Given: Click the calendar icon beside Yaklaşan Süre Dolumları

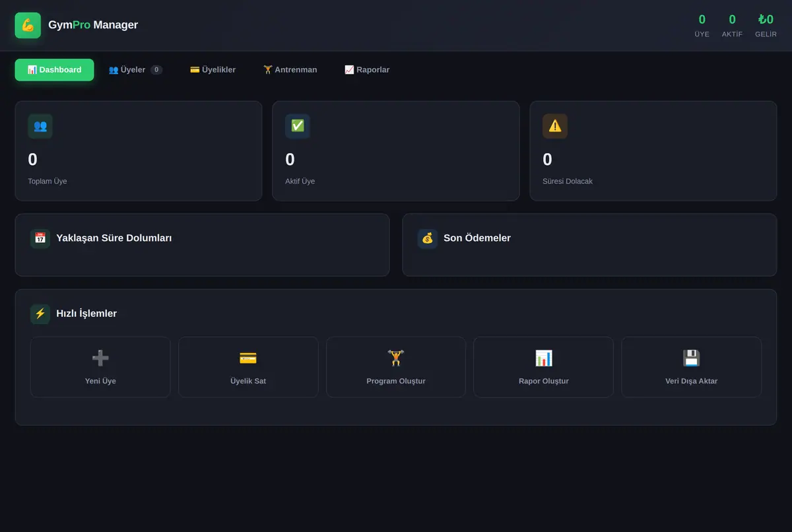Looking at the screenshot, I should coord(40,238).
